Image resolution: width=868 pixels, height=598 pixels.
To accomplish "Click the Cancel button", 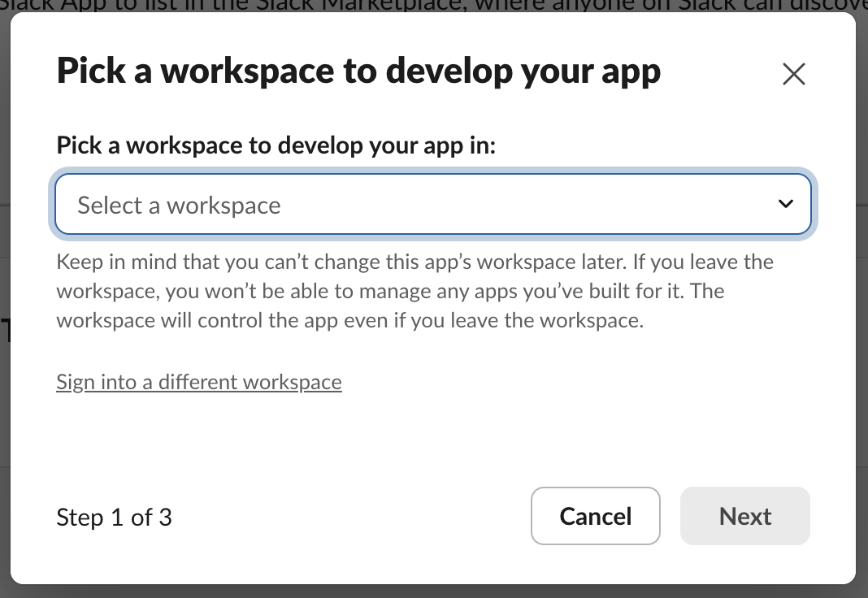I will click(596, 516).
